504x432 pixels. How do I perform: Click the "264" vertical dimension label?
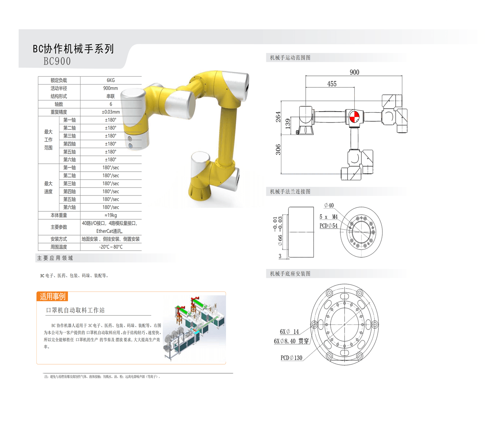pos(278,117)
